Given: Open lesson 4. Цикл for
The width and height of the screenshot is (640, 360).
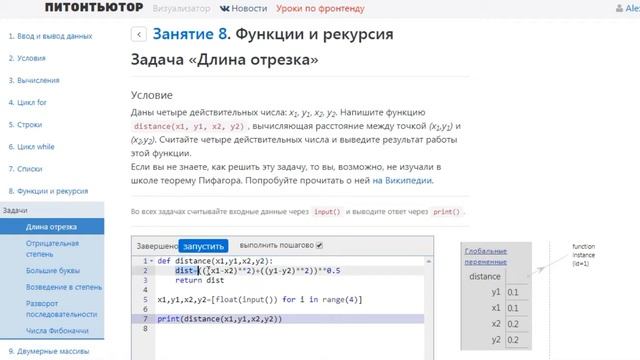Looking at the screenshot, I should (27, 102).
